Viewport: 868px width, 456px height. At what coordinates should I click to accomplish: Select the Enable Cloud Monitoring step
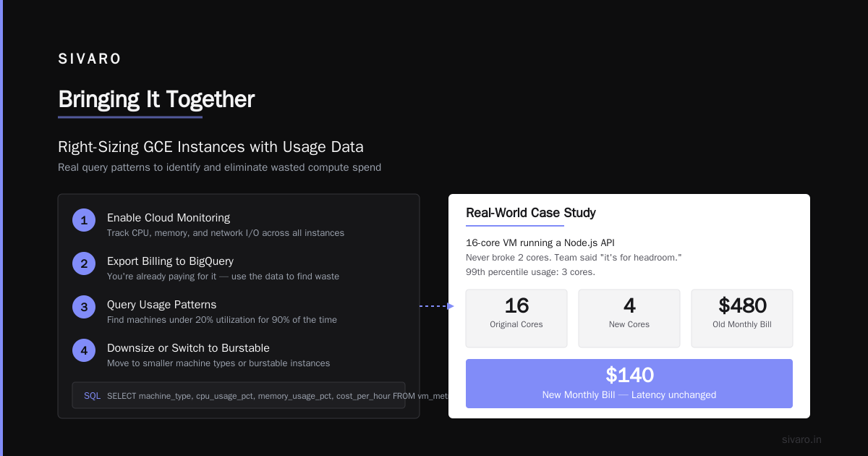tap(239, 224)
